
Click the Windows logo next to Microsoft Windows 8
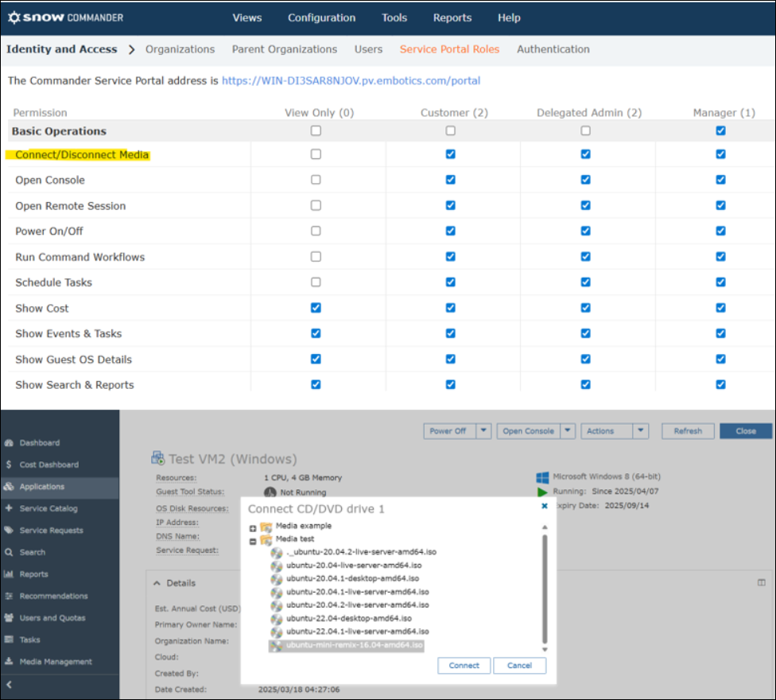(542, 477)
